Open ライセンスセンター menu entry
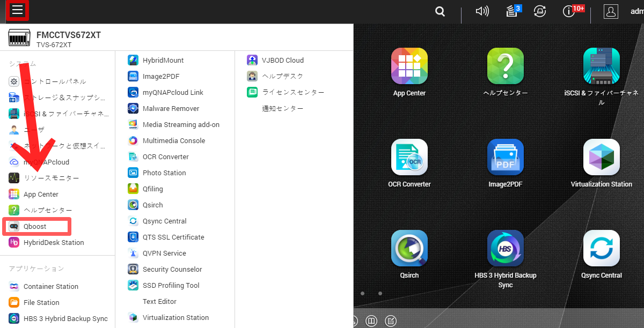 coord(294,92)
